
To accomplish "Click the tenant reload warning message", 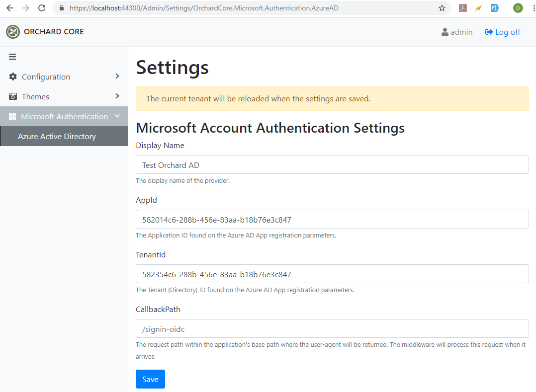I will click(x=332, y=98).
